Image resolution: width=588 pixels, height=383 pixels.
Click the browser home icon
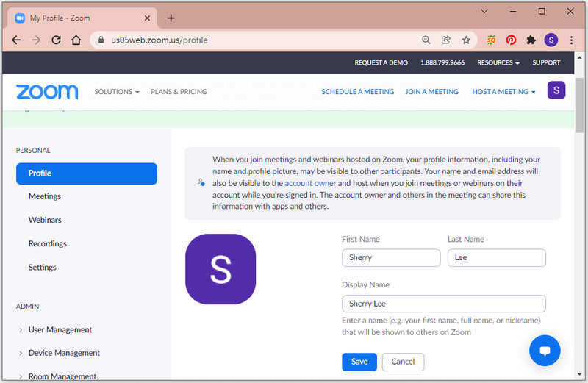click(76, 40)
